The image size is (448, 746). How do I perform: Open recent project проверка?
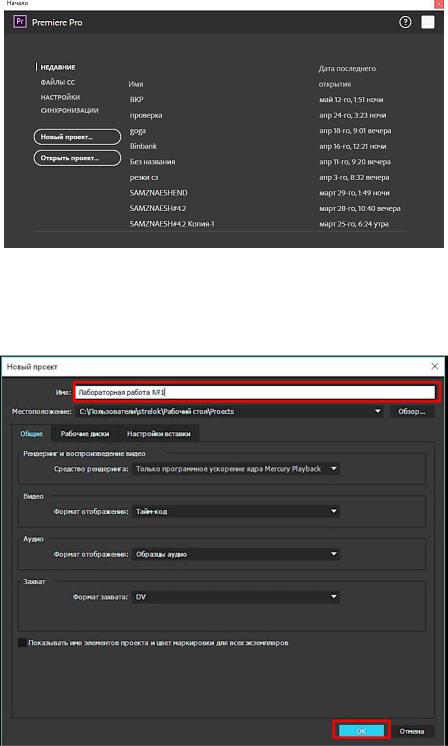click(x=146, y=115)
